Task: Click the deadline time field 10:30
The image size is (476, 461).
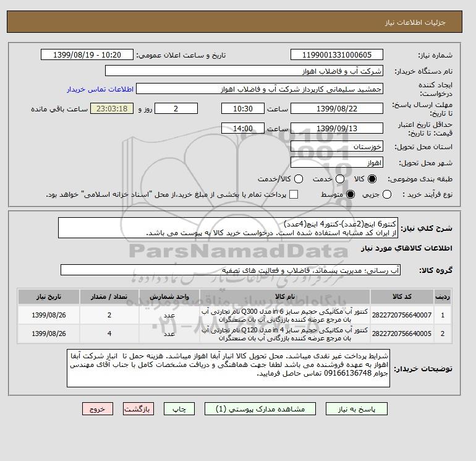Action: pyautogui.click(x=243, y=108)
